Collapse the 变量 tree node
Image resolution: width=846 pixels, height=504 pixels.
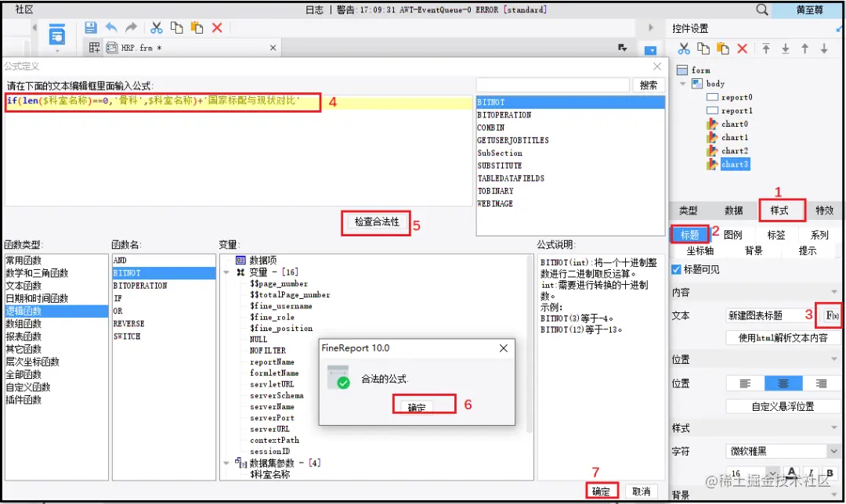coord(226,272)
